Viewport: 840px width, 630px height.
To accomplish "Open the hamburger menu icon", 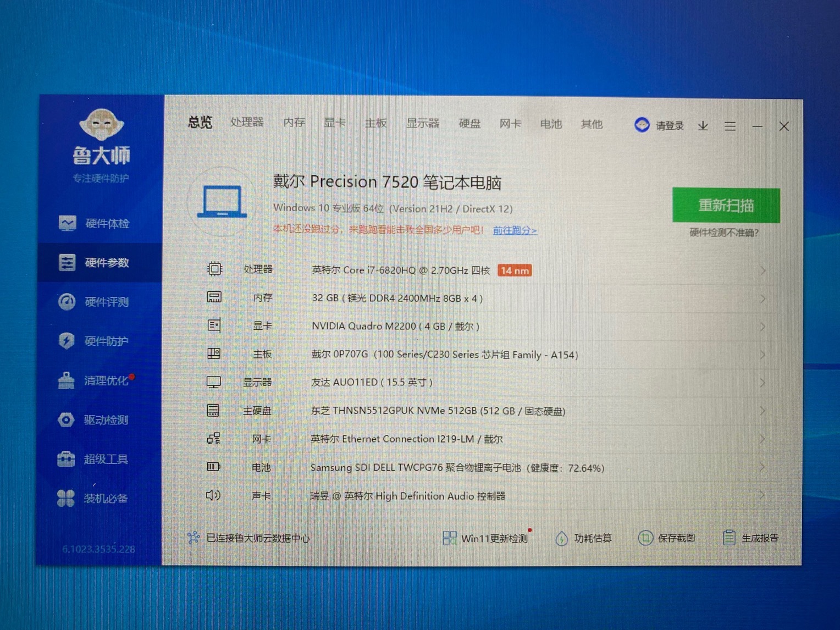I will click(730, 126).
